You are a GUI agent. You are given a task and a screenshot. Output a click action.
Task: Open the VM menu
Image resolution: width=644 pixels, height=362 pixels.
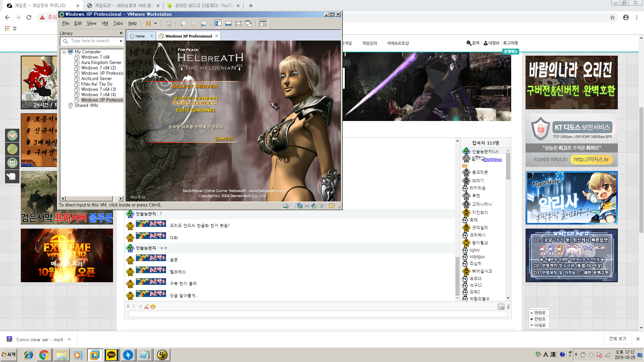105,23
